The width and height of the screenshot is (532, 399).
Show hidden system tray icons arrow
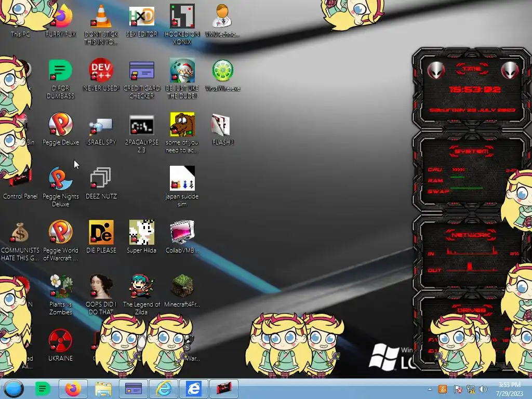coord(430,389)
